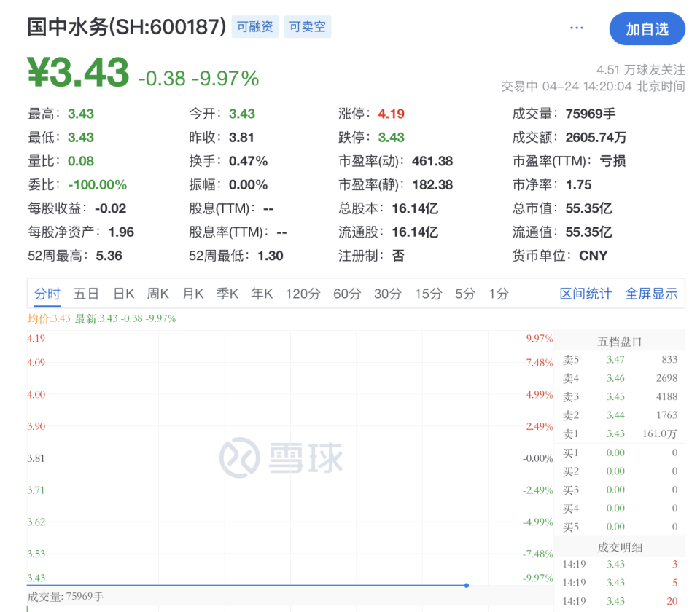Click the 每股净资产 value 1.96
Screen dimensions: 700x612
tap(121, 232)
